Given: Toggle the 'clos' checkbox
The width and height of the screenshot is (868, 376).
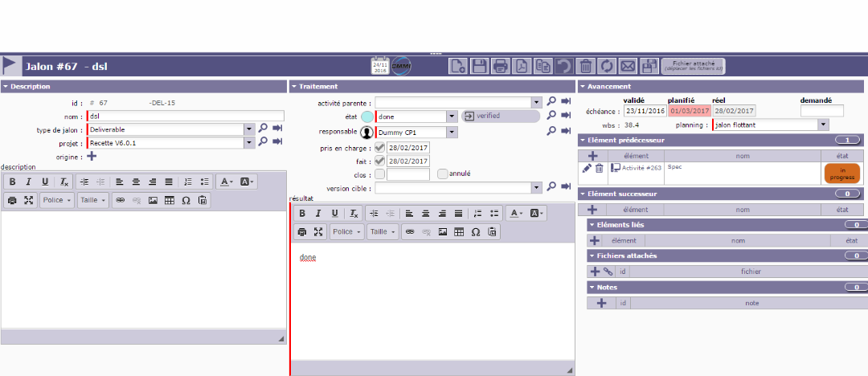Looking at the screenshot, I should pos(380,174).
